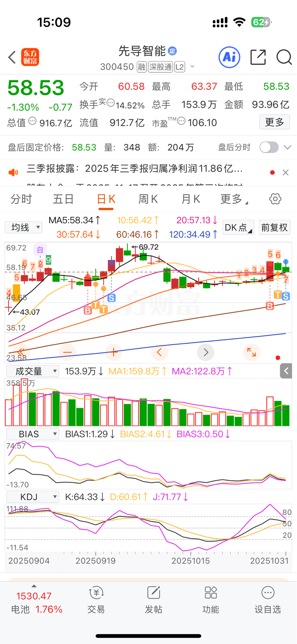Zoom in chart with plus icon

[114, 352]
